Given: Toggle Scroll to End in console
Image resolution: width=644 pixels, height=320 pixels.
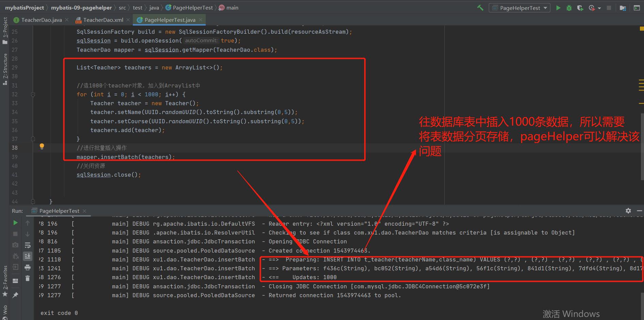Looking at the screenshot, I should [x=28, y=256].
